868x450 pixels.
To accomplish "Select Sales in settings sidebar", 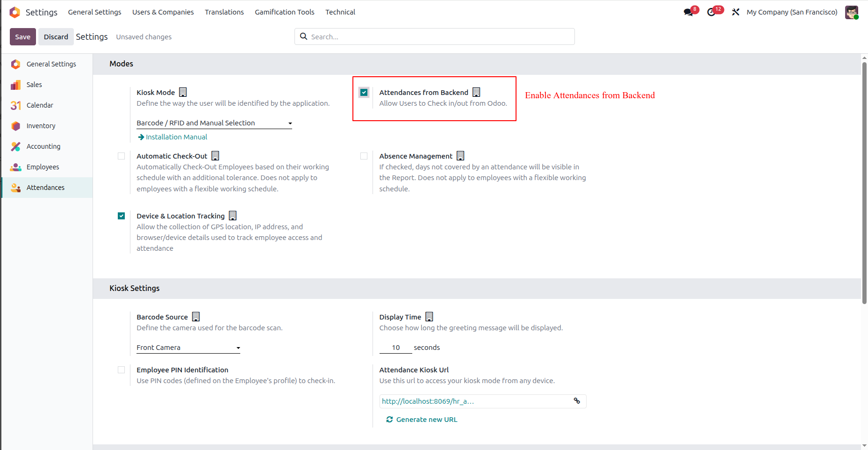I will point(47,85).
